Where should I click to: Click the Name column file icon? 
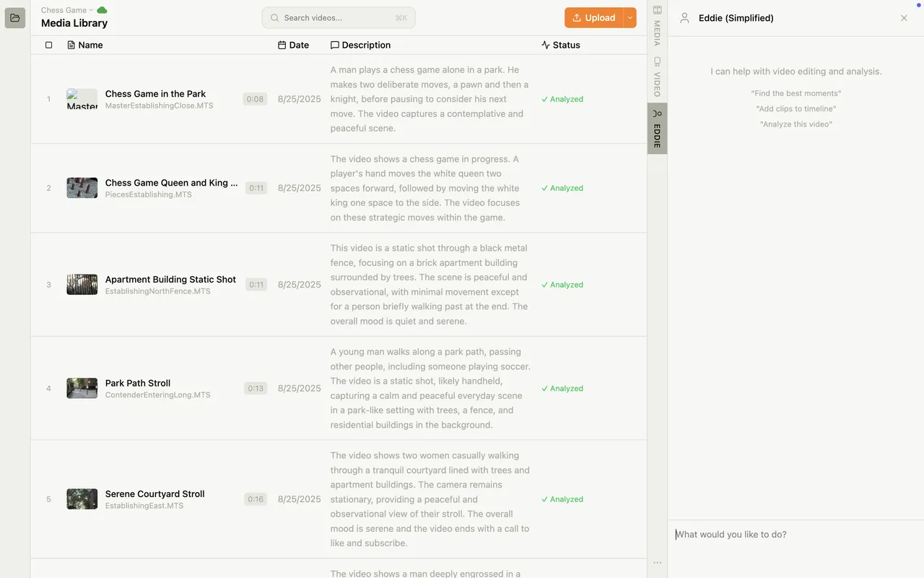point(71,45)
